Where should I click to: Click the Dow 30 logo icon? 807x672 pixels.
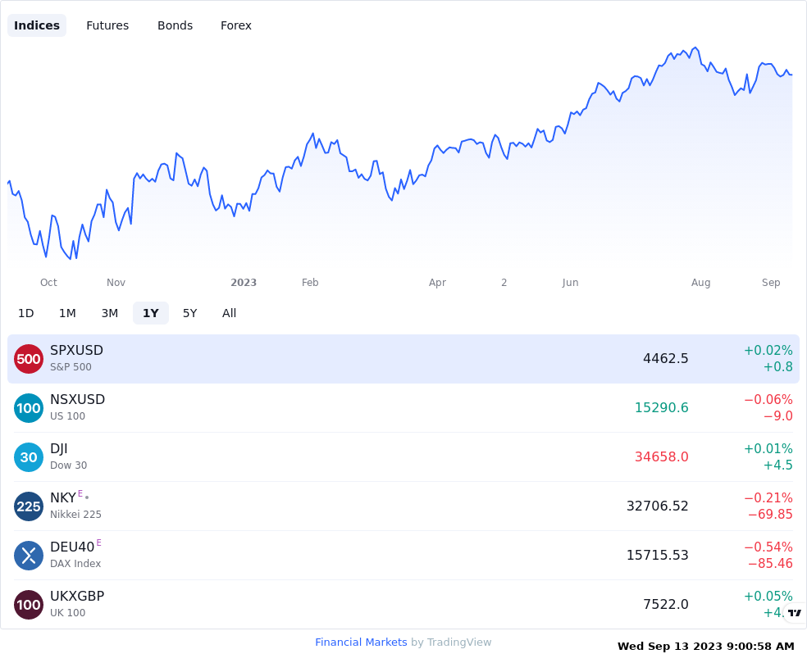(29, 457)
